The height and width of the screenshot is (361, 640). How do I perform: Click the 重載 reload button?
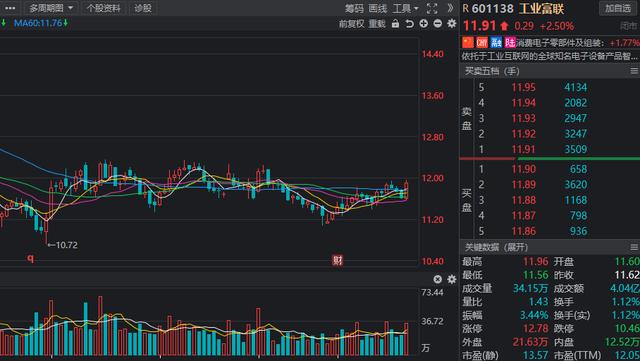tap(377, 24)
